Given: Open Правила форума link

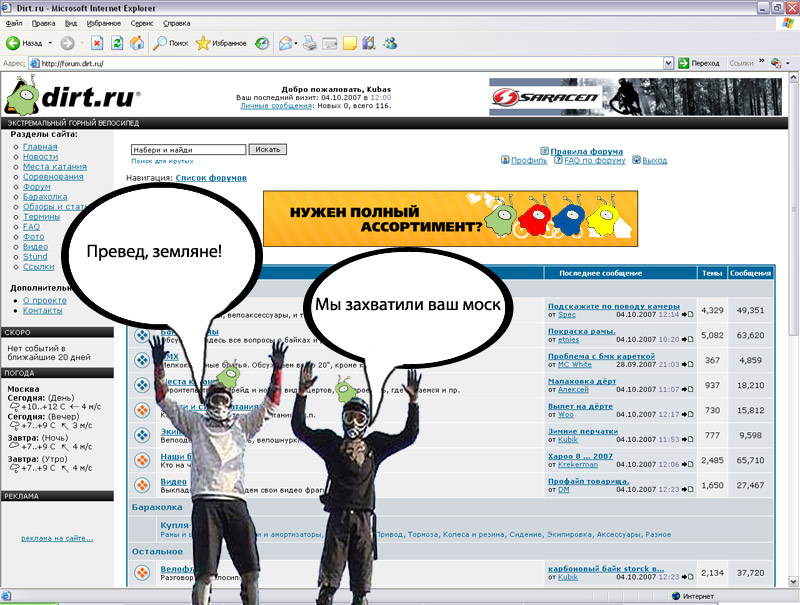Looking at the screenshot, I should (586, 152).
